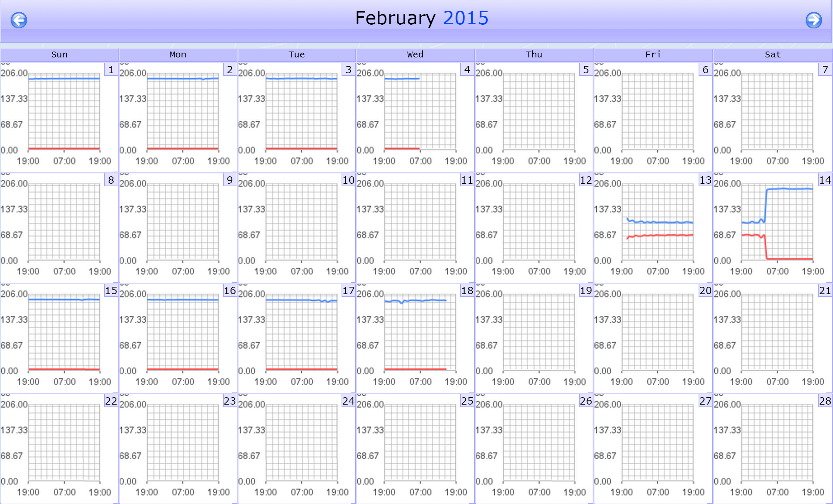Open day 14 date number

click(825, 180)
